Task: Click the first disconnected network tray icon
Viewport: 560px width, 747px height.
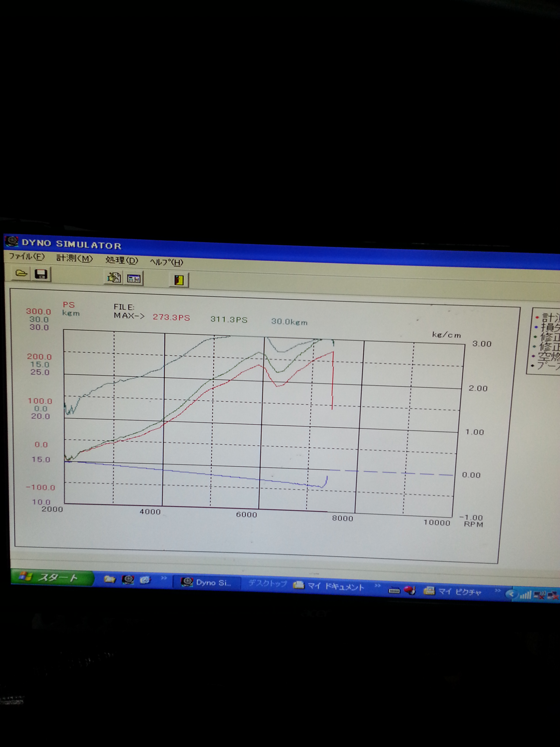Action: (539, 595)
